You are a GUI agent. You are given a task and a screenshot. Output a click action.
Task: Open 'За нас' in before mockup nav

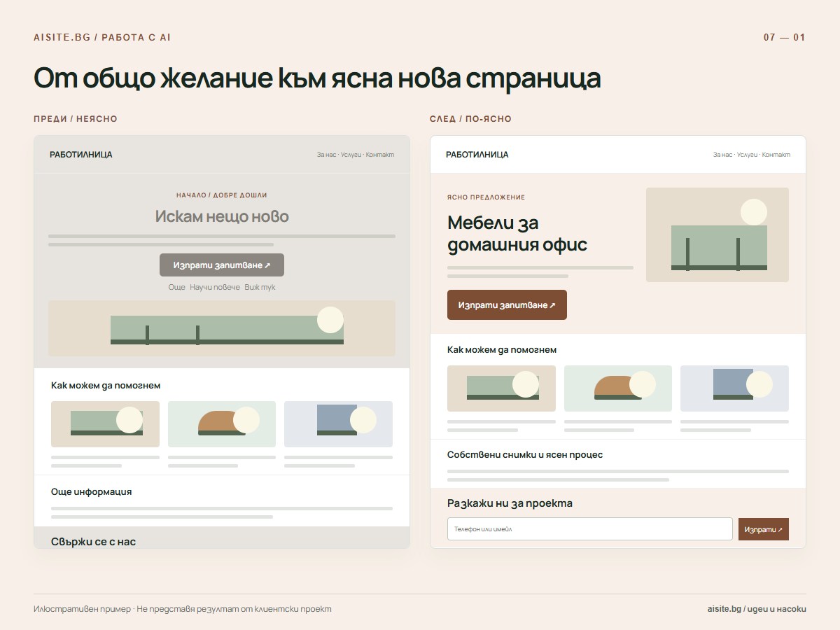(326, 155)
